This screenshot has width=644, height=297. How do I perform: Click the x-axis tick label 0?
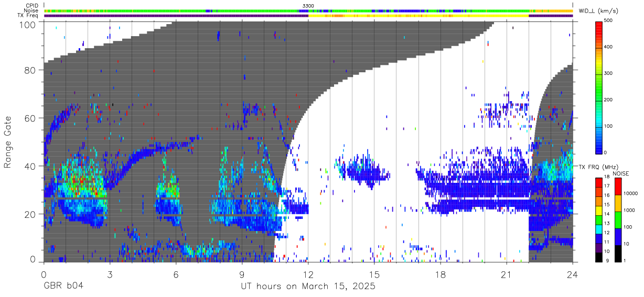pyautogui.click(x=44, y=274)
